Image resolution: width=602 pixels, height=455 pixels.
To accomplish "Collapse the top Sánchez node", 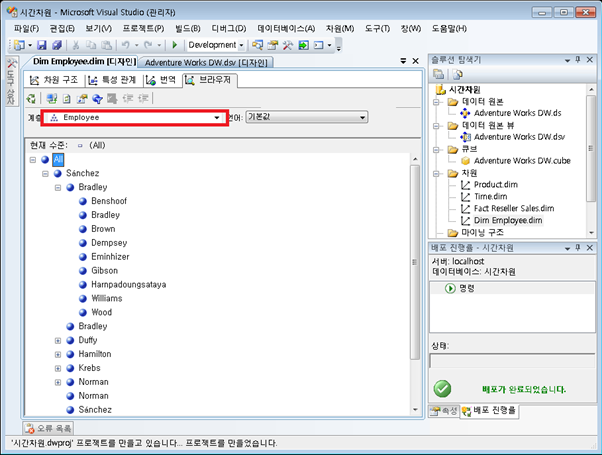I will [x=45, y=174].
